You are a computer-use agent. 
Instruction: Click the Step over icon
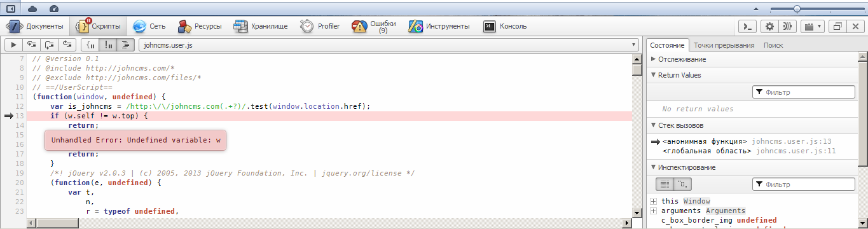[49, 45]
